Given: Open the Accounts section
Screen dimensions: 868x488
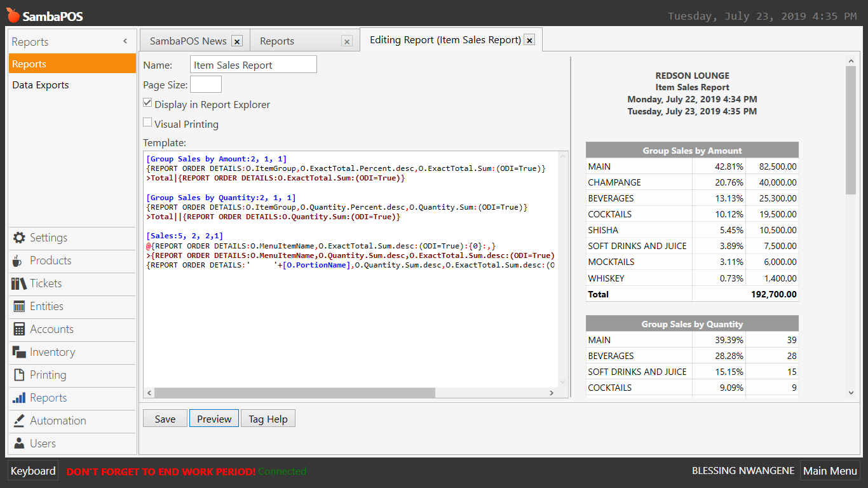Looking at the screenshot, I should [72, 329].
